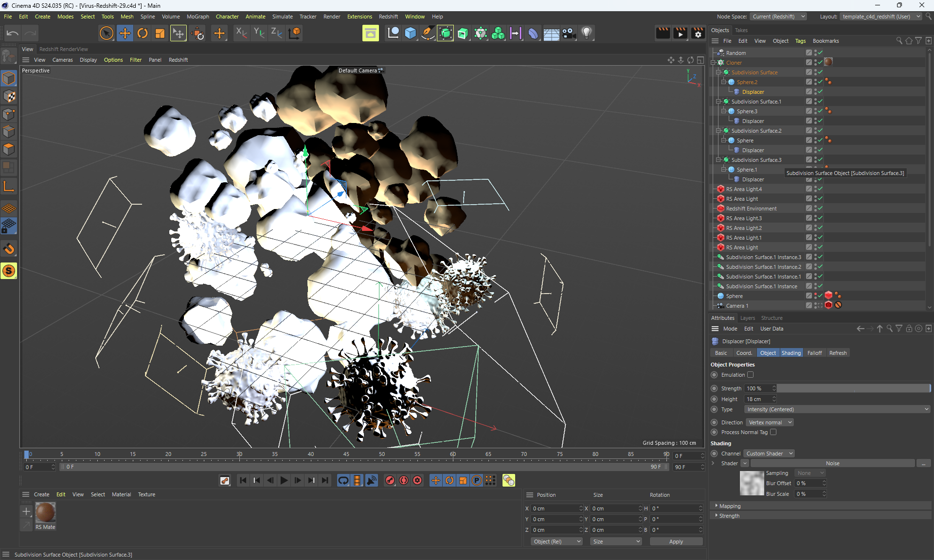Select the Move tool in top toolbar
The width and height of the screenshot is (934, 560).
[125, 33]
